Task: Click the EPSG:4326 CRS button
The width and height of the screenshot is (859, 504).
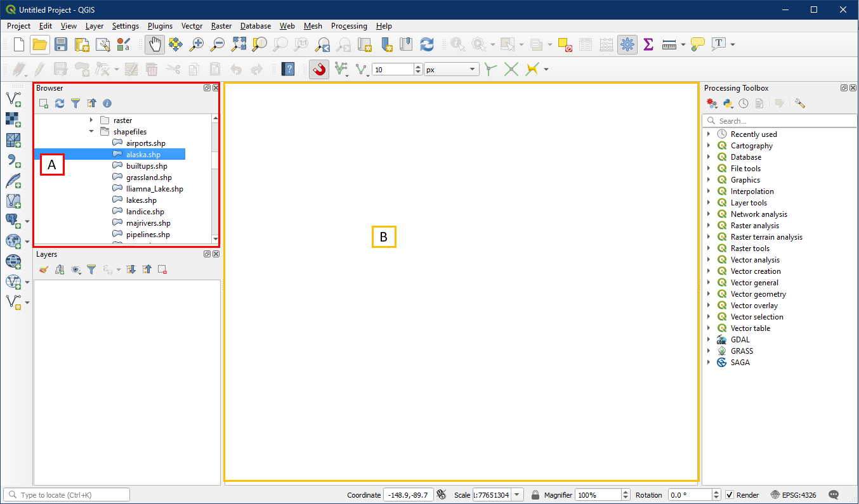Action: [x=794, y=495]
